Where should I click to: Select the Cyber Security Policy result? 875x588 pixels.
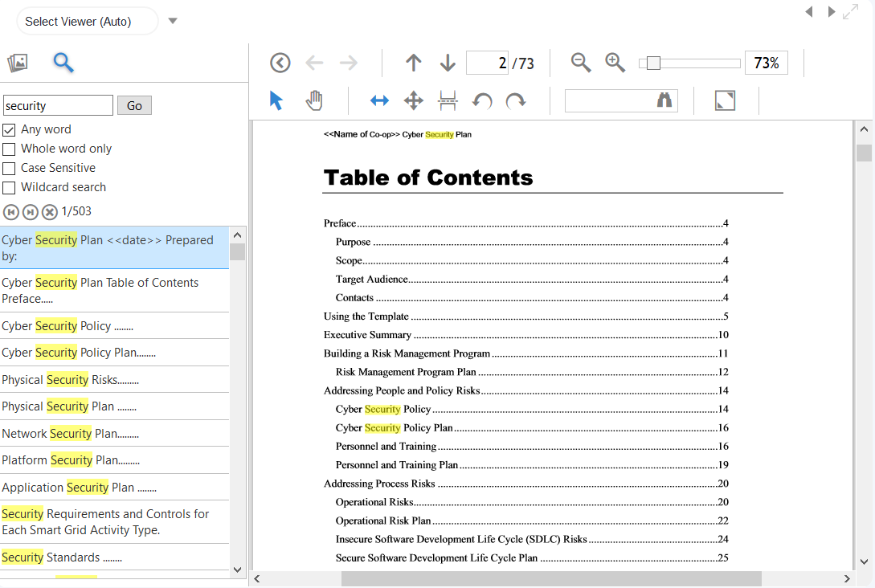(114, 326)
